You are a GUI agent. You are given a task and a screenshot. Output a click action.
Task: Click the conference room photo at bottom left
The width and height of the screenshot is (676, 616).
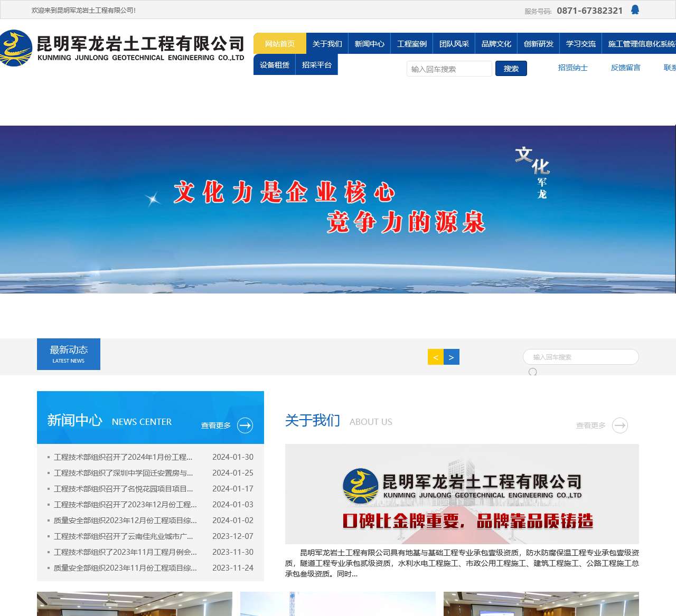tap(135, 604)
